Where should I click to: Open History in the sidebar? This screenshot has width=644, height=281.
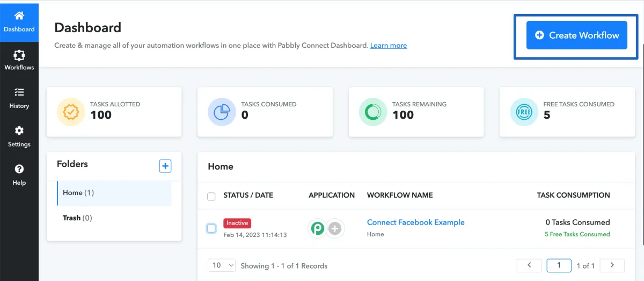[x=19, y=99]
